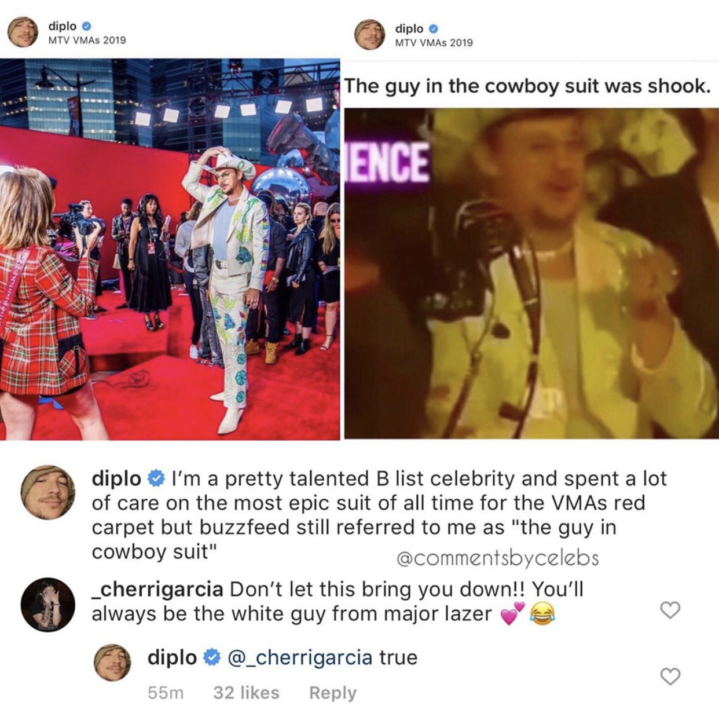The height and width of the screenshot is (728, 719).
Task: Open diplo's avatar in the right post header
Action: (369, 35)
